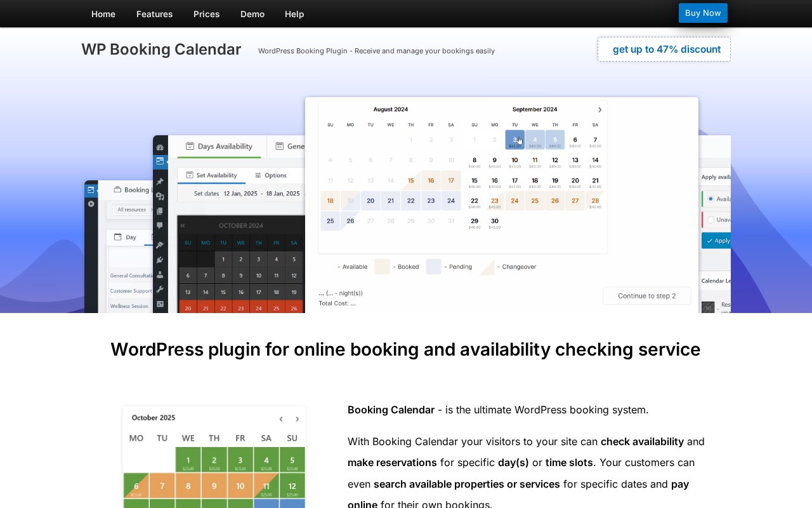812x508 pixels.
Task: Click the General Consultation resource row
Action: tap(131, 276)
